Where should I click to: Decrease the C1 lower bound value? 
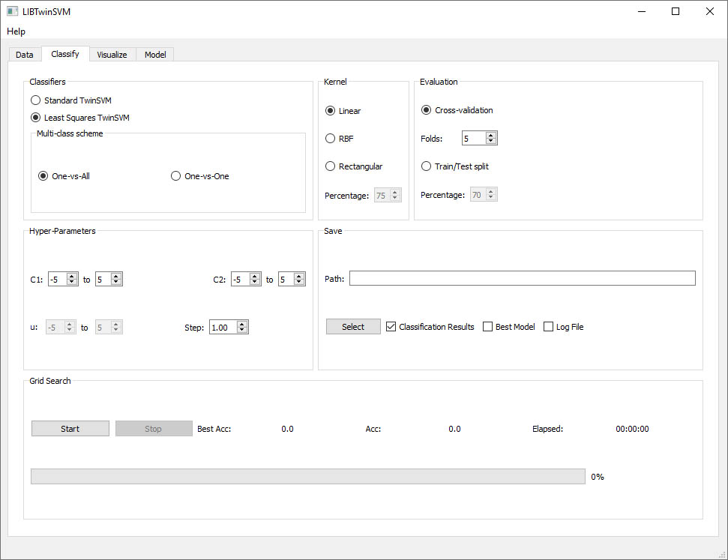coord(71,282)
